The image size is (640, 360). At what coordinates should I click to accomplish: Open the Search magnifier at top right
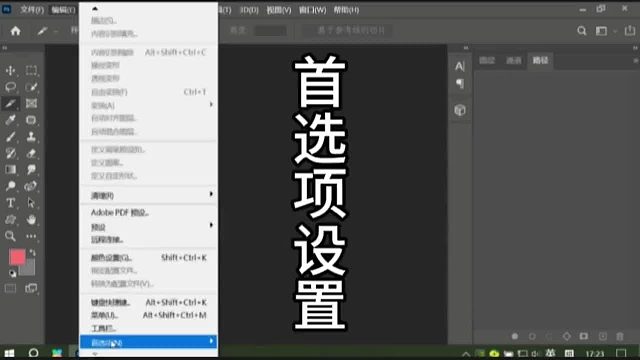pos(582,31)
